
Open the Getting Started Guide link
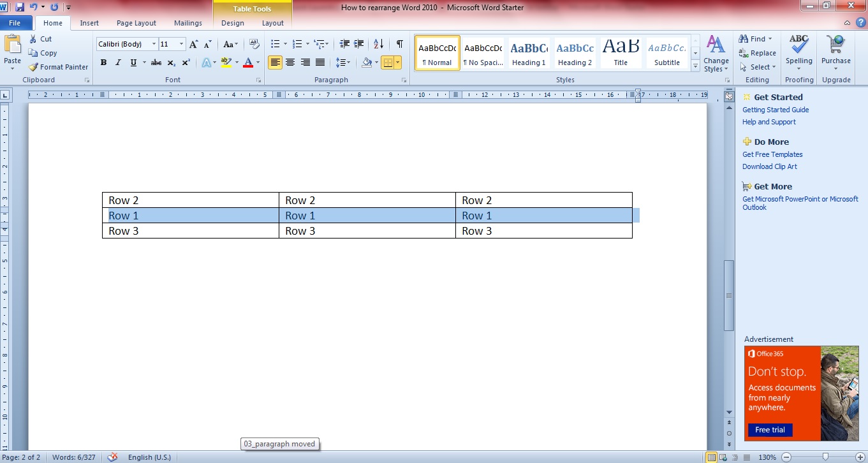tap(776, 110)
